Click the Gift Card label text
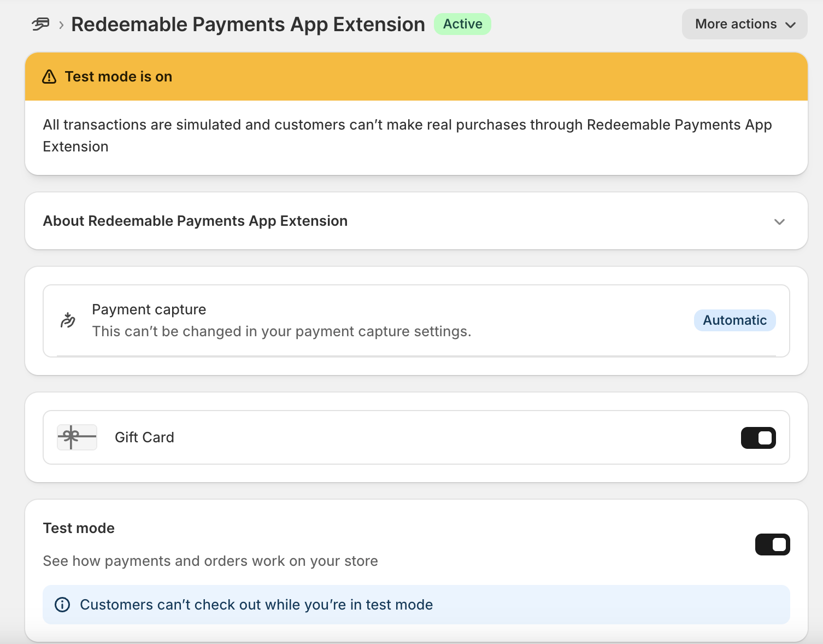 tap(144, 437)
